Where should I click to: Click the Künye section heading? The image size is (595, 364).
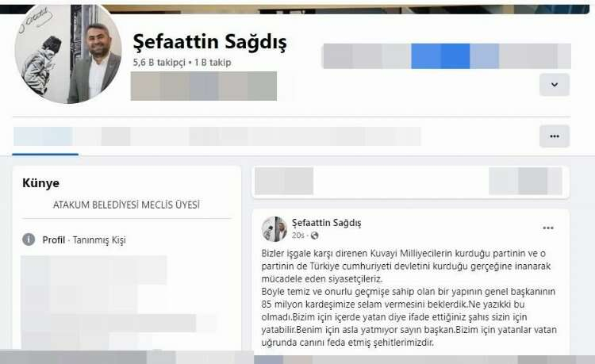coord(41,183)
